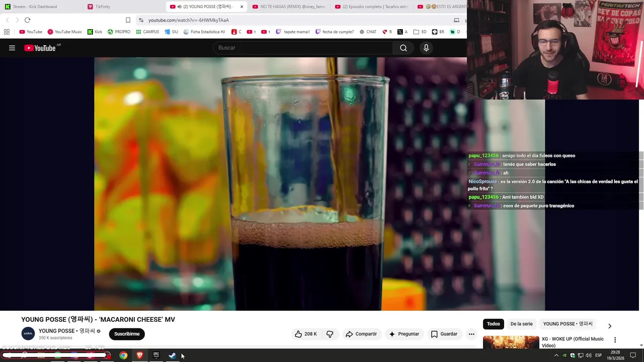Close the YOUNG POSSE tab

242,7
